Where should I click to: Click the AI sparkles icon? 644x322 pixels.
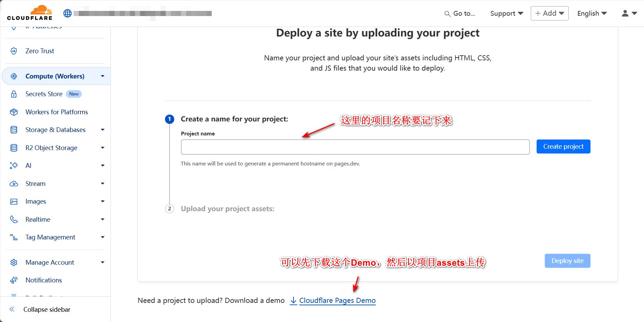[14, 165]
